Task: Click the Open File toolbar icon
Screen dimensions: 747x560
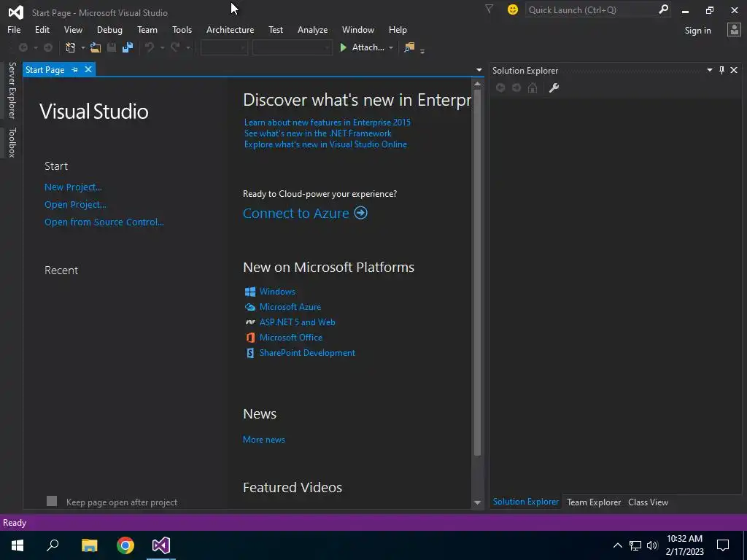Action: click(x=96, y=47)
